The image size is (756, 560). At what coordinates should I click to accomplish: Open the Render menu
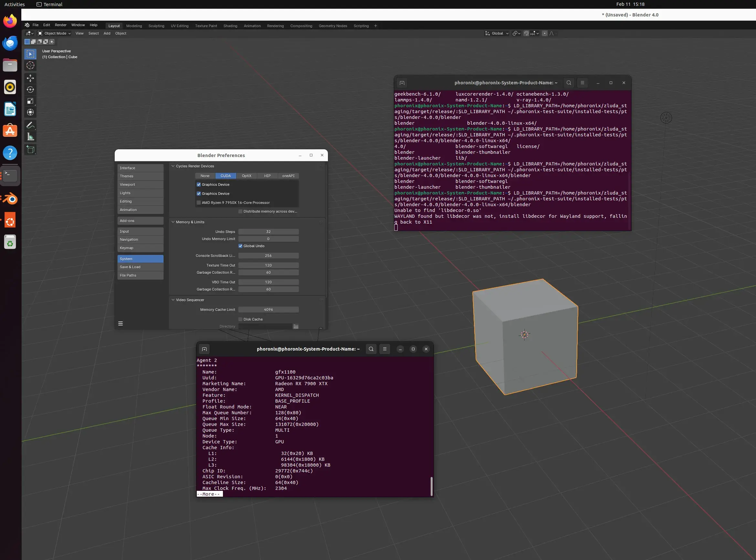[x=60, y=25]
